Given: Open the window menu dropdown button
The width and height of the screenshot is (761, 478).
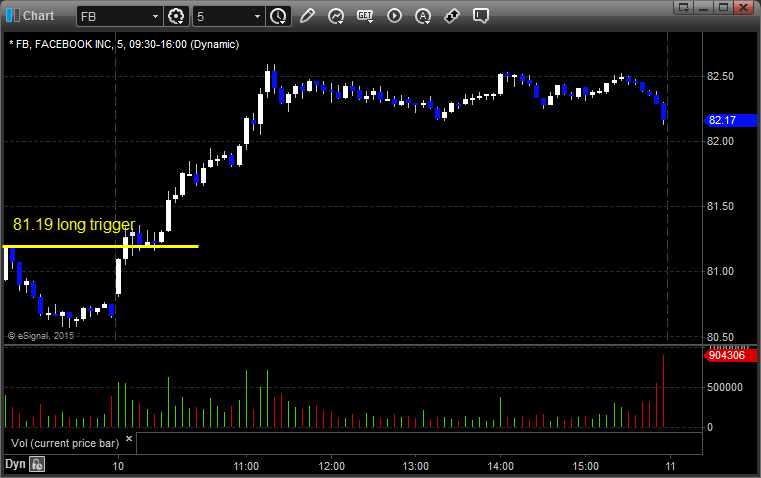Looking at the screenshot, I should (683, 7).
